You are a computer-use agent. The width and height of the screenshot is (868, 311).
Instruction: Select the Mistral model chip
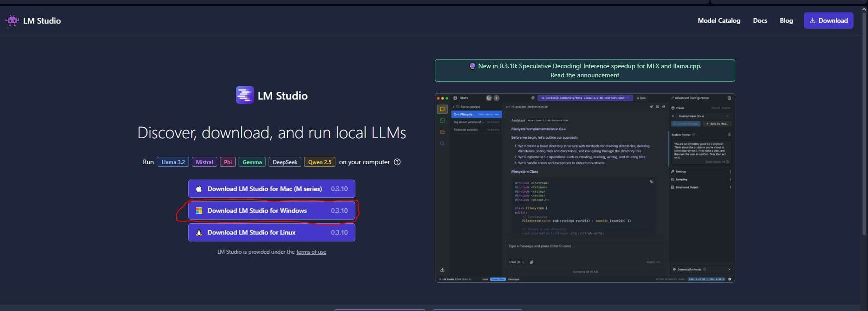205,162
